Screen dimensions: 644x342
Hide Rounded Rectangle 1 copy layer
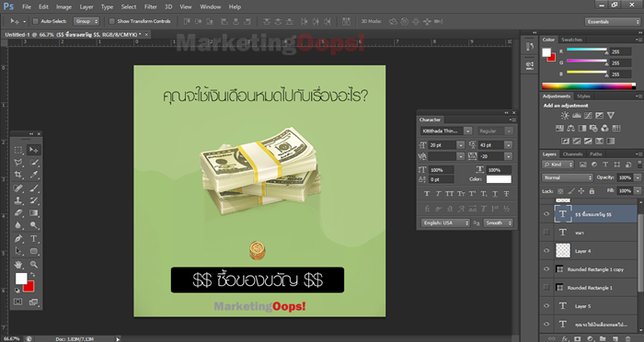tap(546, 269)
